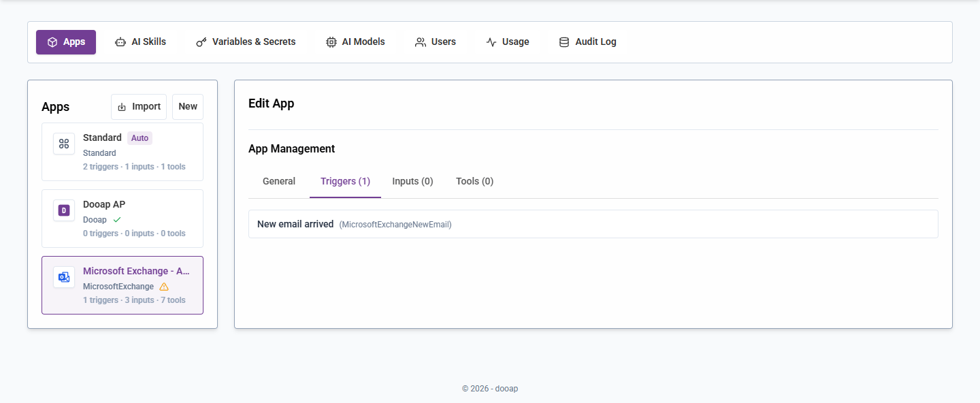Click the cube icon on Apps button
Image resolution: width=980 pixels, height=403 pixels.
point(52,42)
